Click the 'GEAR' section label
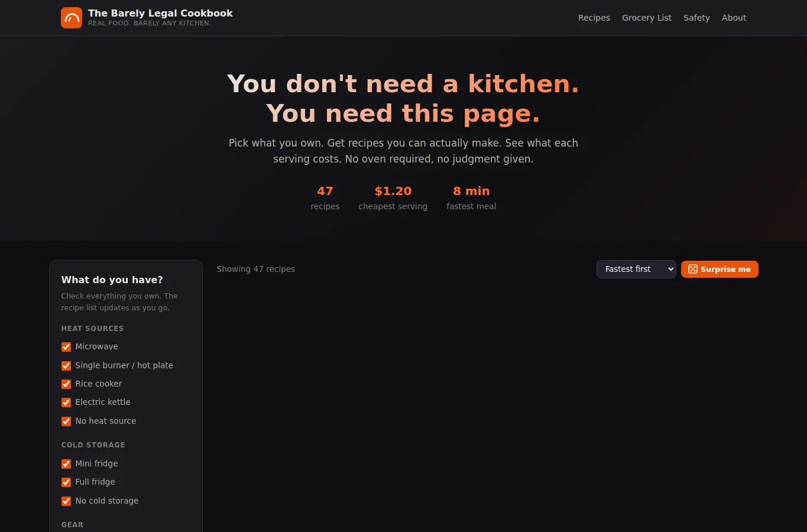This screenshot has width=807, height=532. 72,524
